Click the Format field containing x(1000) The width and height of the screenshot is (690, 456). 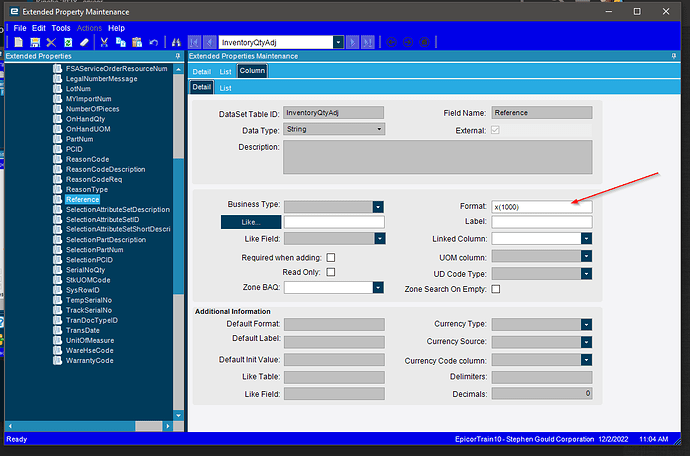click(x=542, y=207)
